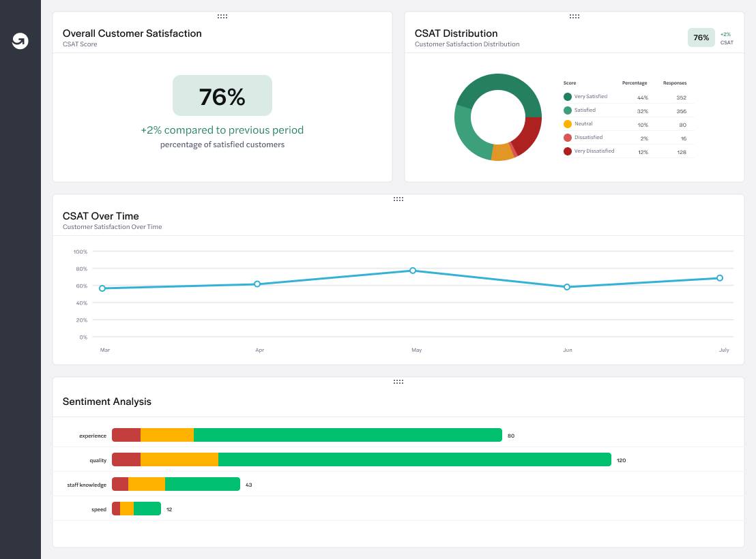Click the 'CSAT Distribution' title
The image size is (756, 559).
[456, 33]
